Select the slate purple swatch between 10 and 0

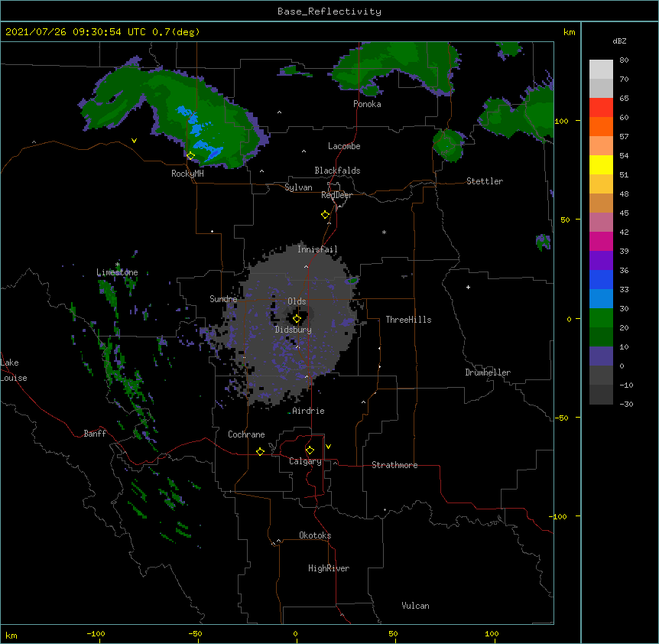(x=601, y=356)
